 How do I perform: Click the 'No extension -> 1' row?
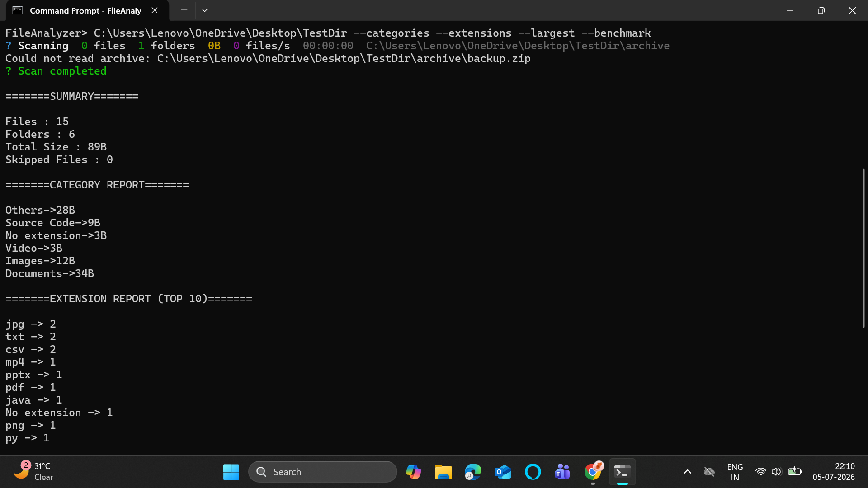click(x=59, y=413)
